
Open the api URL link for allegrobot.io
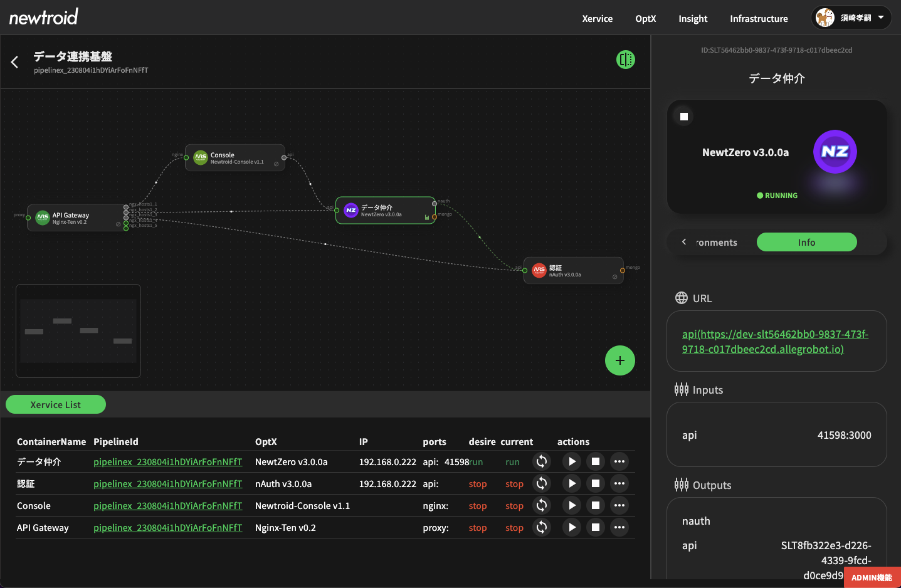point(775,342)
